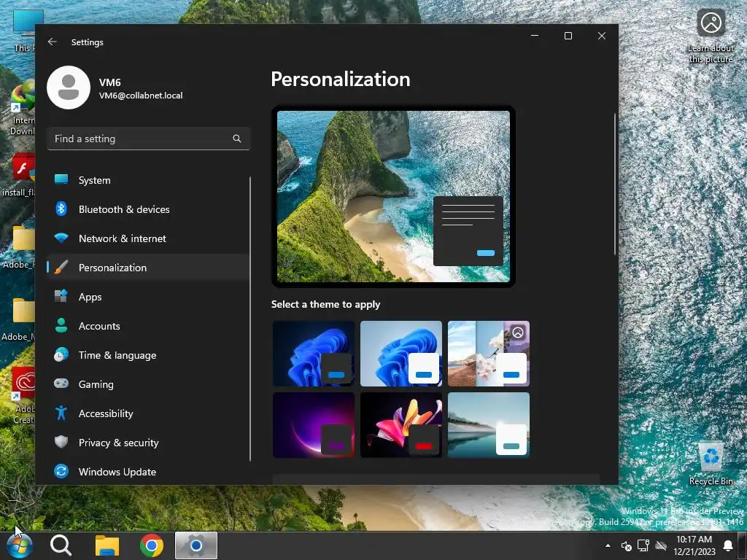The height and width of the screenshot is (560, 747).
Task: Click the Accounts person icon
Action: 61,326
